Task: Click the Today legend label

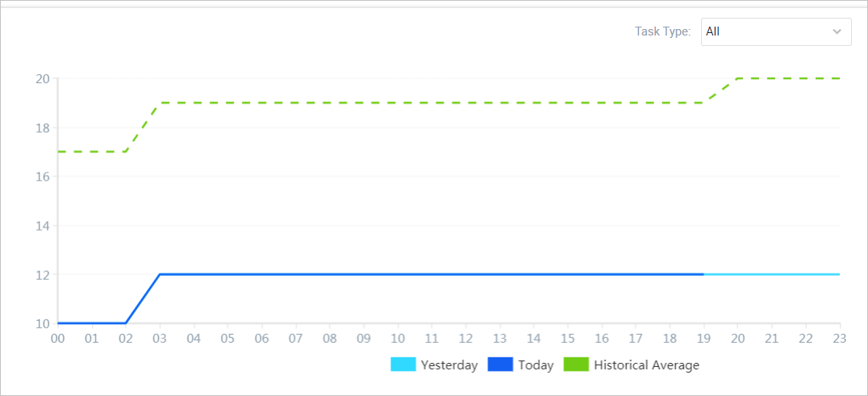Action: tap(536, 365)
